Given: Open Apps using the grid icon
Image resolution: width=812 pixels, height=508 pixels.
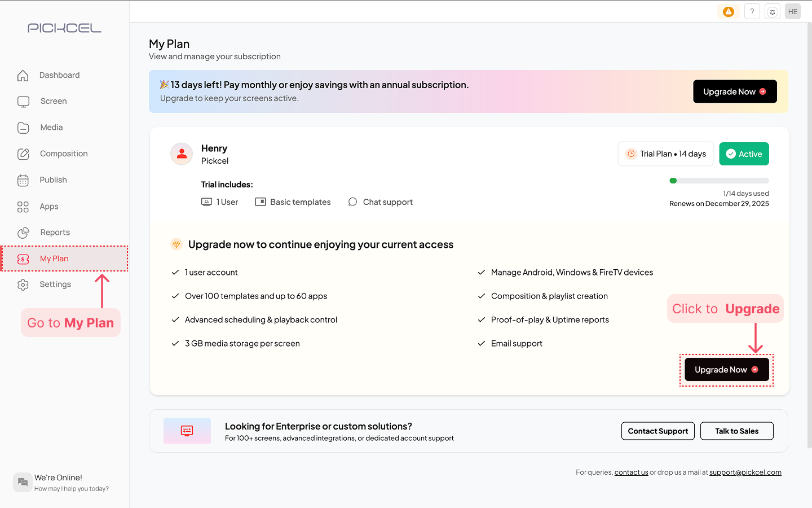Looking at the screenshot, I should [23, 207].
